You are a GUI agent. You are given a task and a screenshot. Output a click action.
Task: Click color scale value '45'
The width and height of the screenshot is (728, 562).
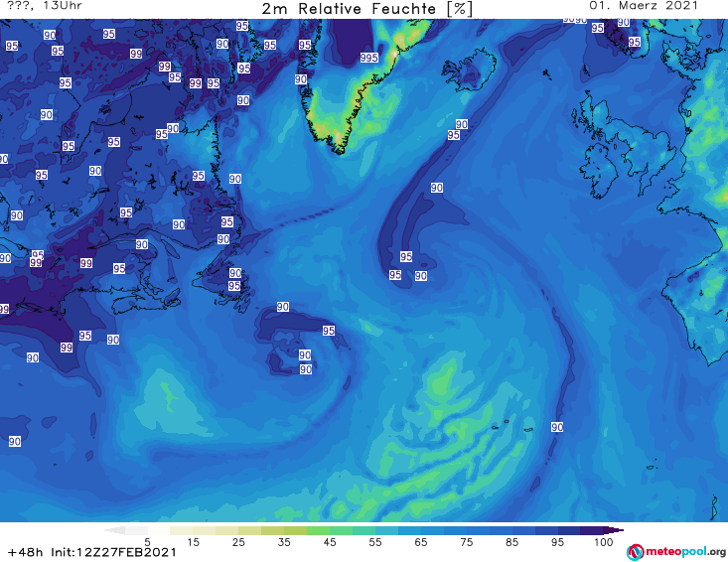pos(330,542)
